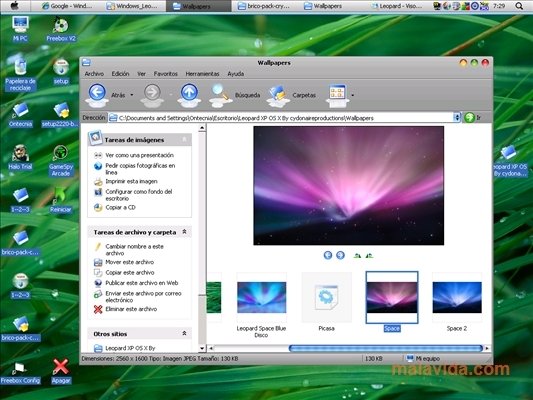
Task: Open Freebox V2 desktop icon
Action: [x=61, y=30]
